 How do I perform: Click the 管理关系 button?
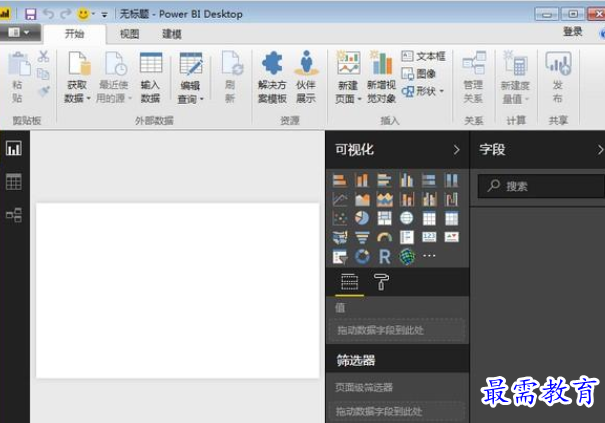473,77
